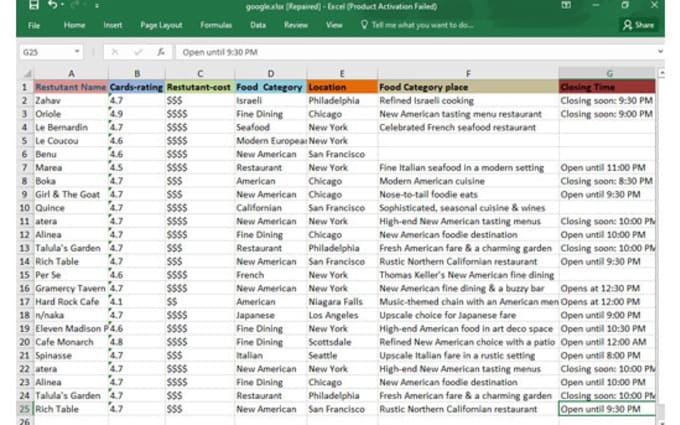
Task: Click the Undo arrow icon
Action: tap(52, 5)
